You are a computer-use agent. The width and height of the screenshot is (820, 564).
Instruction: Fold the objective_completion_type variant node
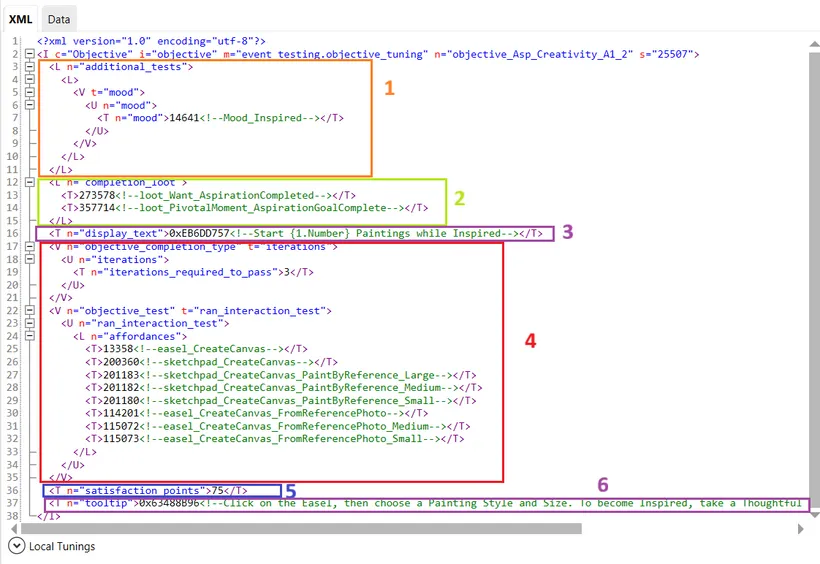pos(30,246)
